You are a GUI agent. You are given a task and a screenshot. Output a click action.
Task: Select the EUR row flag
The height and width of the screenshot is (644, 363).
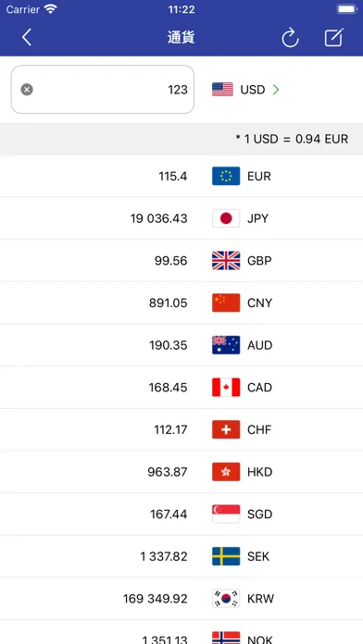click(x=226, y=176)
